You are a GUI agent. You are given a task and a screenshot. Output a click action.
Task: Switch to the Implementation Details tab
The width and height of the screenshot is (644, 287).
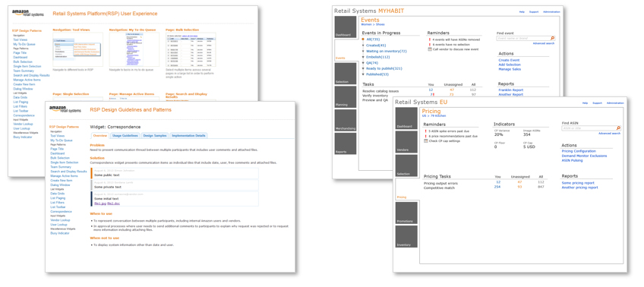(x=188, y=135)
